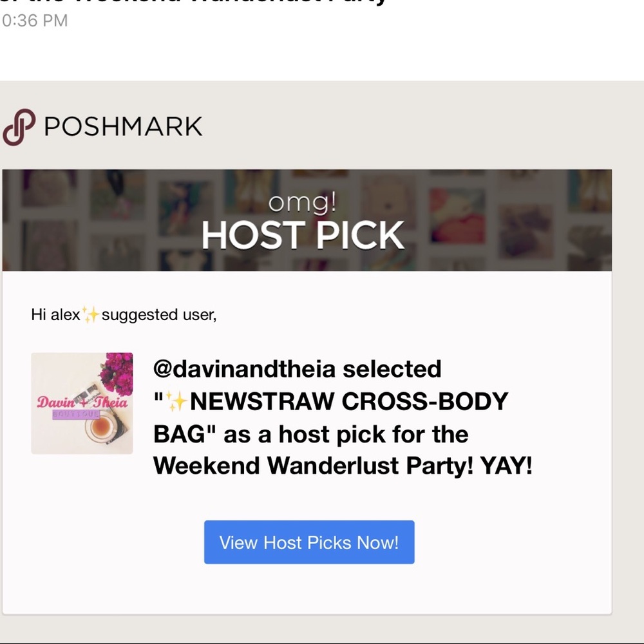Viewport: 644px width, 644px height.
Task: Tap the sparkle emoji in the greeting
Action: [91, 314]
